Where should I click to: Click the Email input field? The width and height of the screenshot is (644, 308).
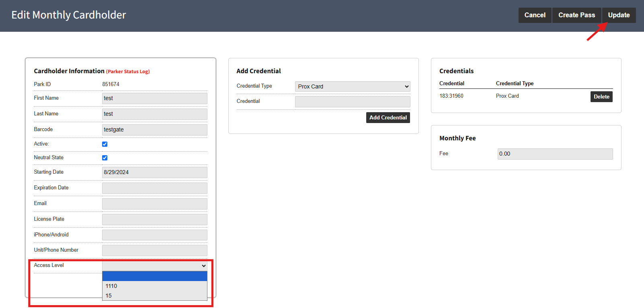[155, 204]
